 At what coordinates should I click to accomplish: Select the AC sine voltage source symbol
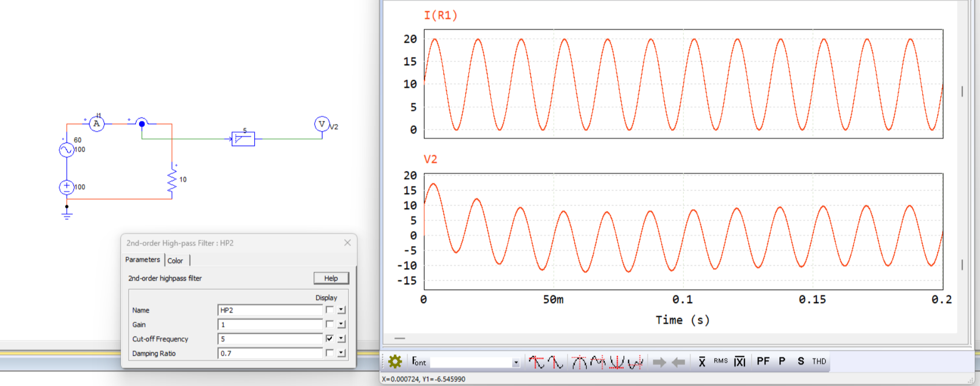(x=67, y=150)
